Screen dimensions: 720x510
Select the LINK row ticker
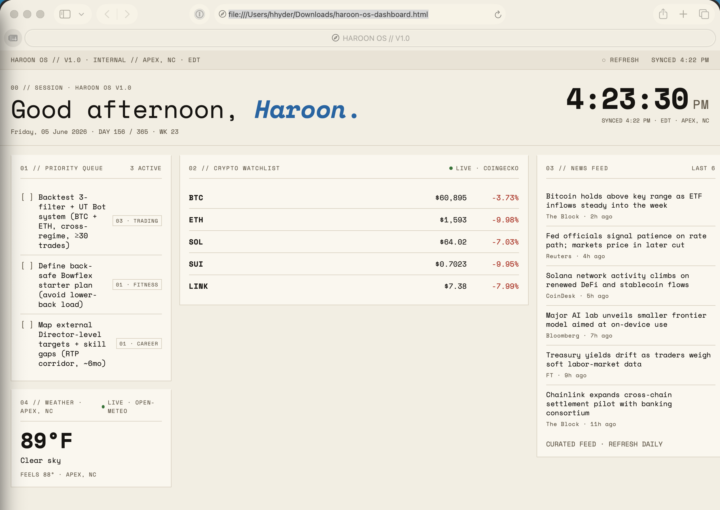click(x=198, y=286)
